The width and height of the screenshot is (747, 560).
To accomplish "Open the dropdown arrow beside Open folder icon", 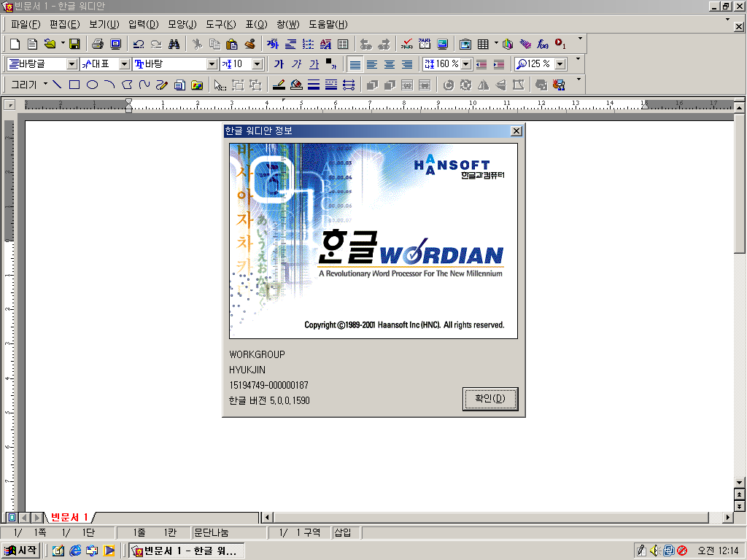I will (x=63, y=44).
